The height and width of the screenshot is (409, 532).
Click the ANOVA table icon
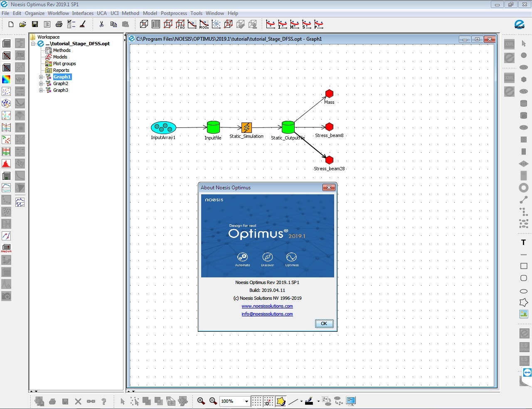(6, 248)
